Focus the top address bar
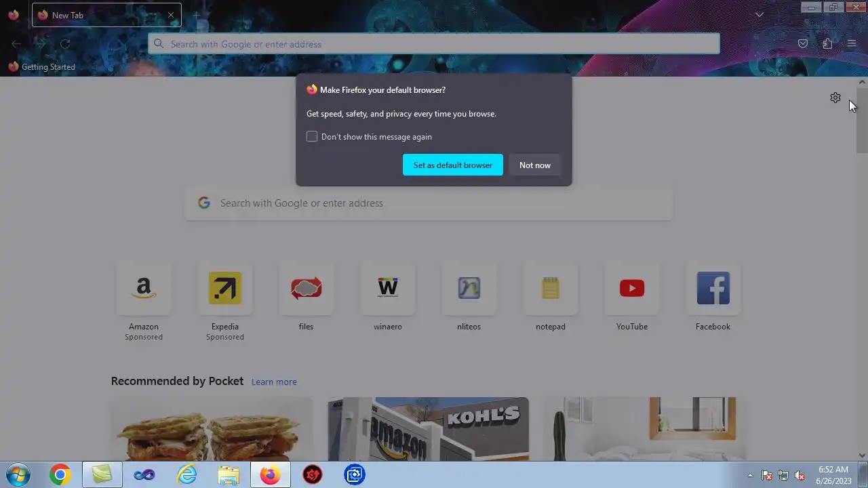The width and height of the screenshot is (868, 488). [x=434, y=44]
